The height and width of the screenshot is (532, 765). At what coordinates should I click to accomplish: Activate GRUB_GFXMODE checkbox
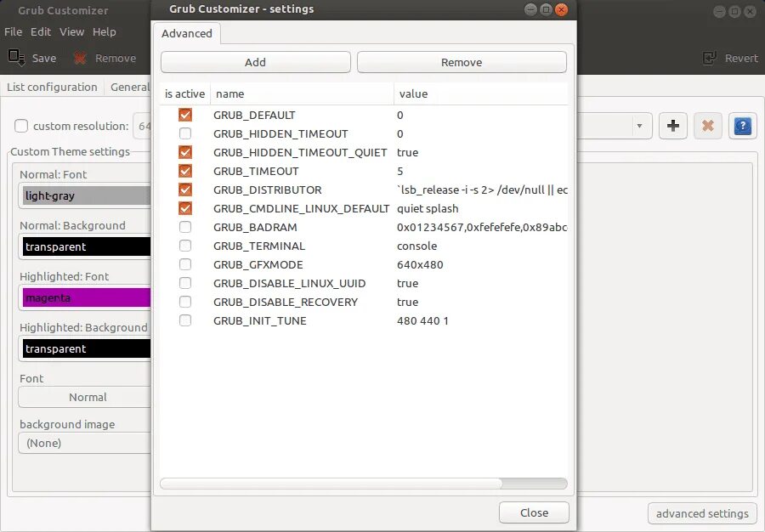click(185, 264)
